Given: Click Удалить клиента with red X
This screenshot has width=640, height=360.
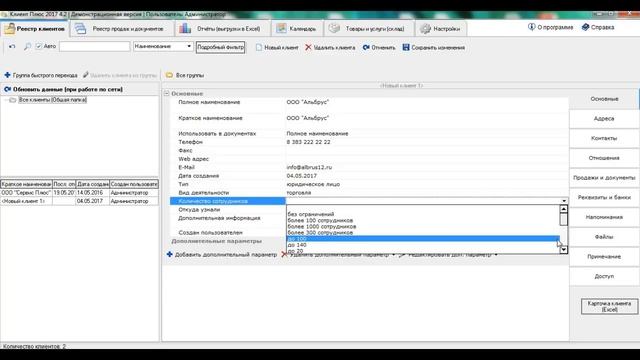Looking at the screenshot, I should pos(330,48).
